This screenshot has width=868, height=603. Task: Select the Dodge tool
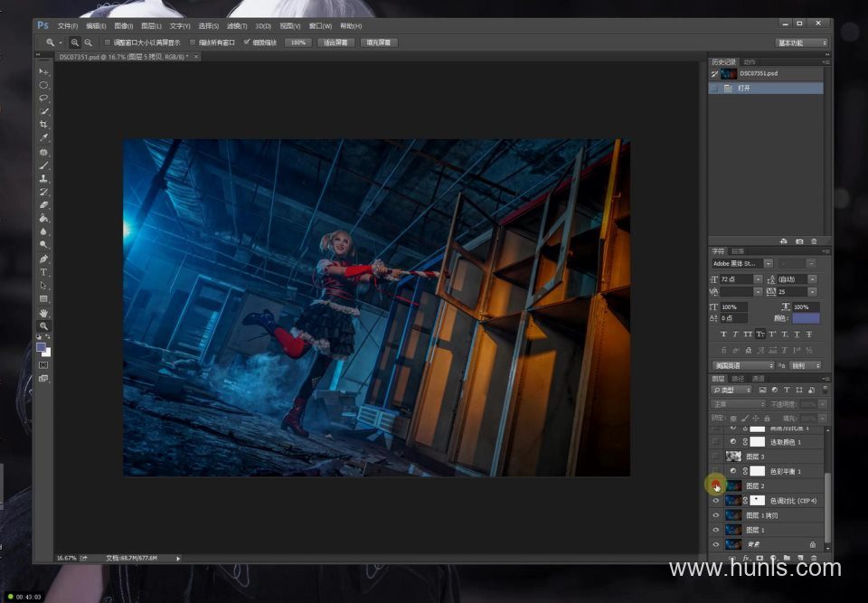pyautogui.click(x=43, y=245)
